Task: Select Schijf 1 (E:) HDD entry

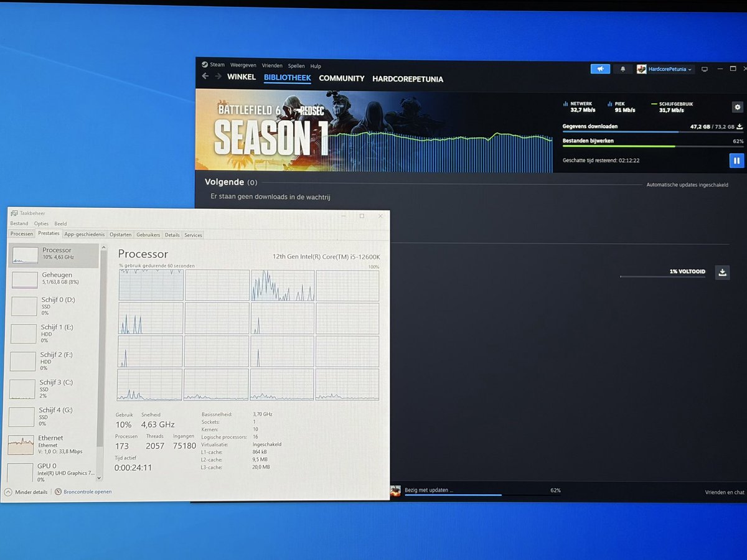Action: click(x=52, y=334)
